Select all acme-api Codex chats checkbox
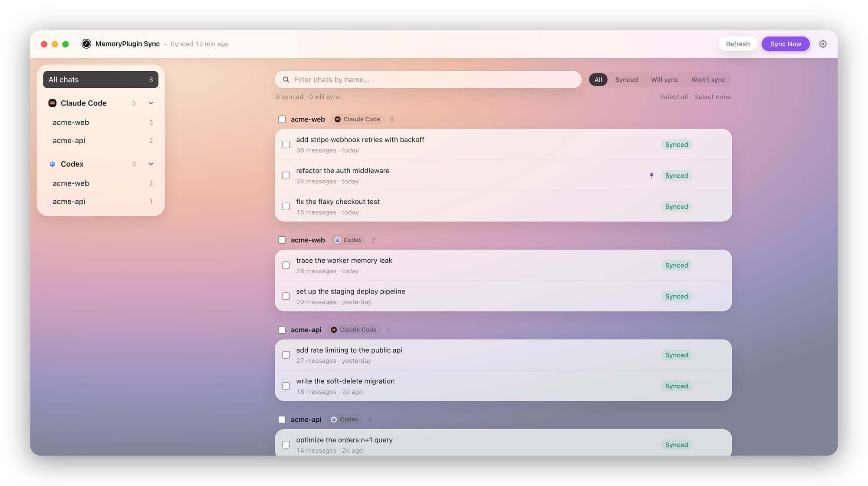868x486 pixels. [x=282, y=420]
